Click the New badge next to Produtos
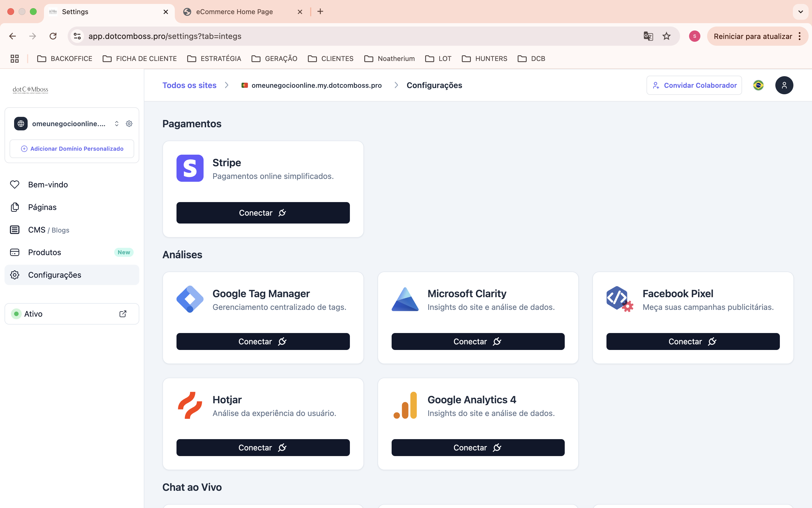 [124, 252]
